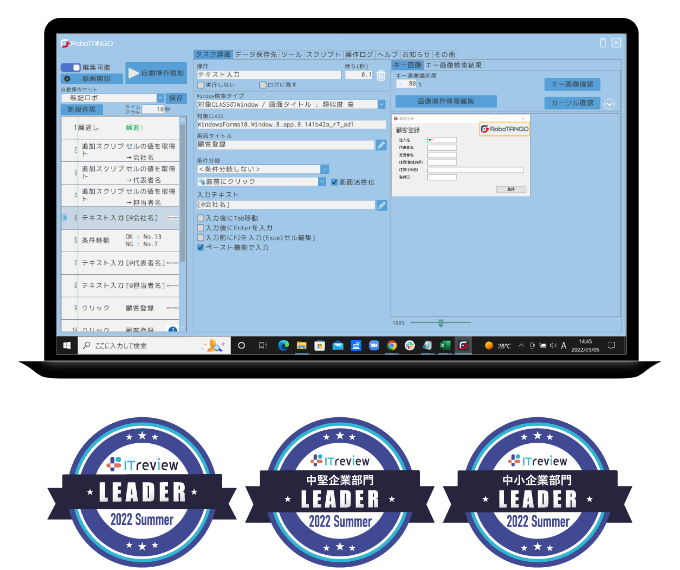
Task: Open Google Chrome from taskbar
Action: (392, 345)
